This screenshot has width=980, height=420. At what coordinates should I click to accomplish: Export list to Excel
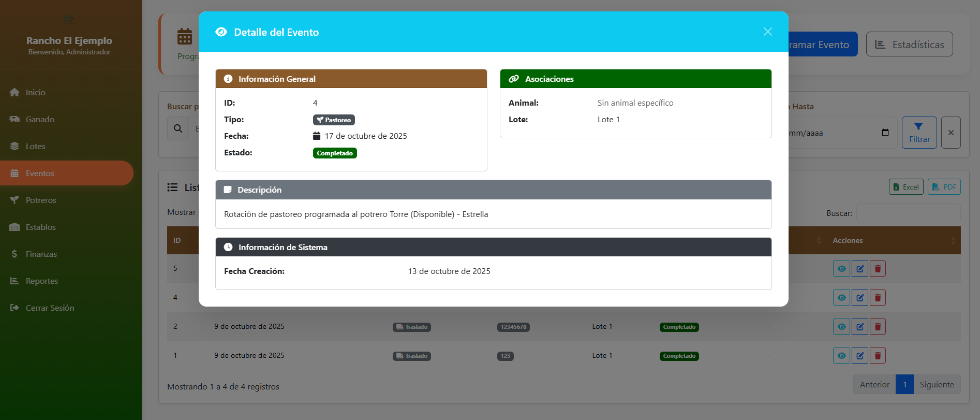click(x=905, y=187)
